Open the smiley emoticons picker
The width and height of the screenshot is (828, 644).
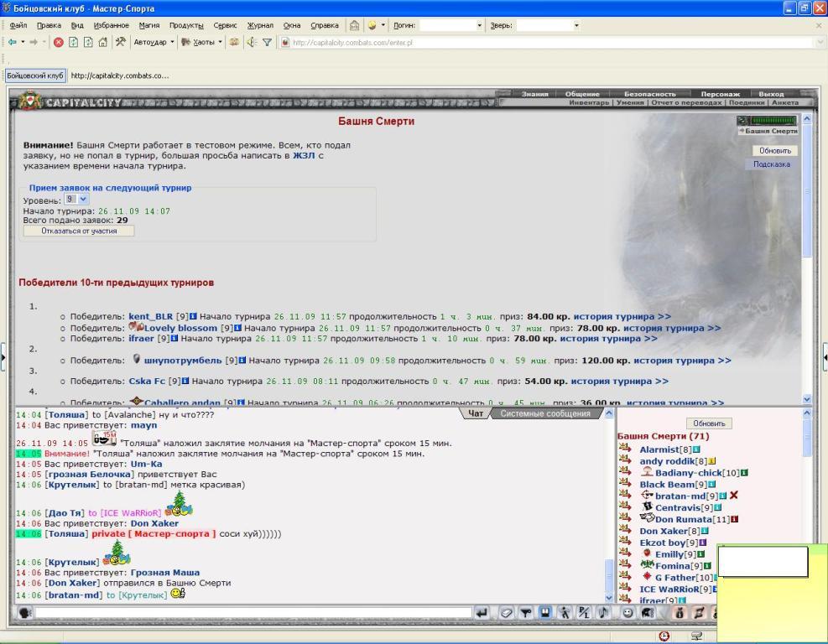click(x=628, y=613)
